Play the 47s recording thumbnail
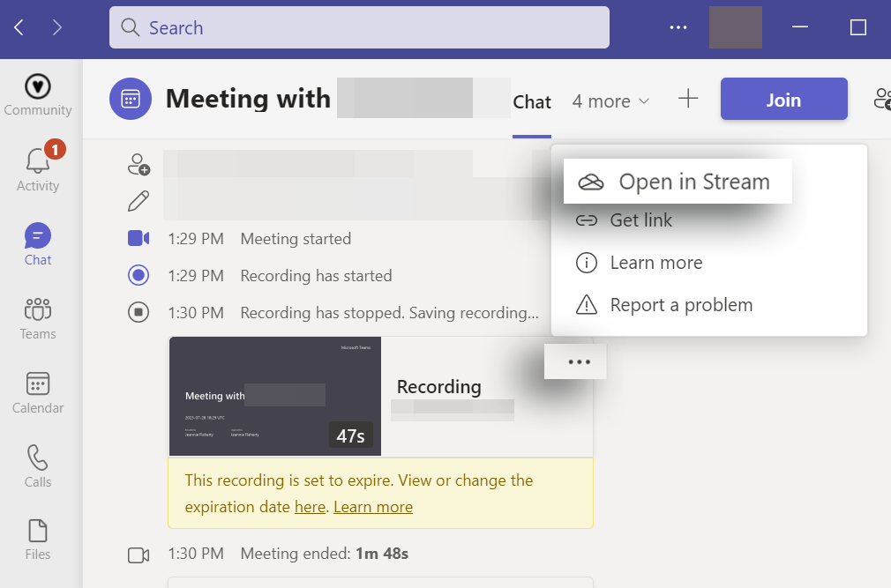This screenshot has height=588, width=891. pyautogui.click(x=274, y=396)
